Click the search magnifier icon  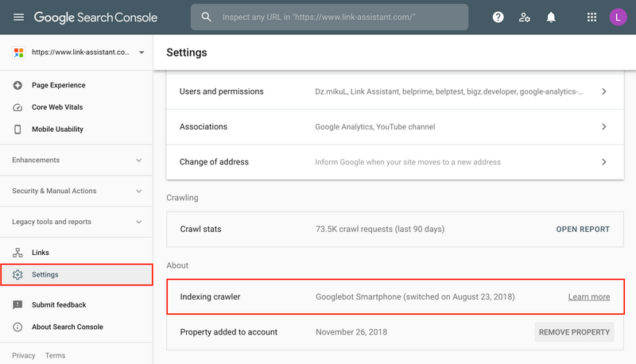(x=207, y=17)
